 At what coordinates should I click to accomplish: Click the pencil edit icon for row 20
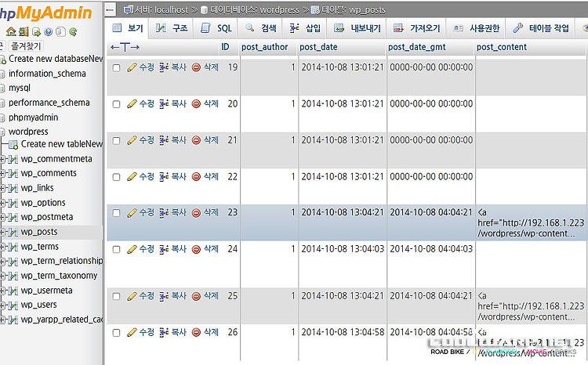click(132, 104)
